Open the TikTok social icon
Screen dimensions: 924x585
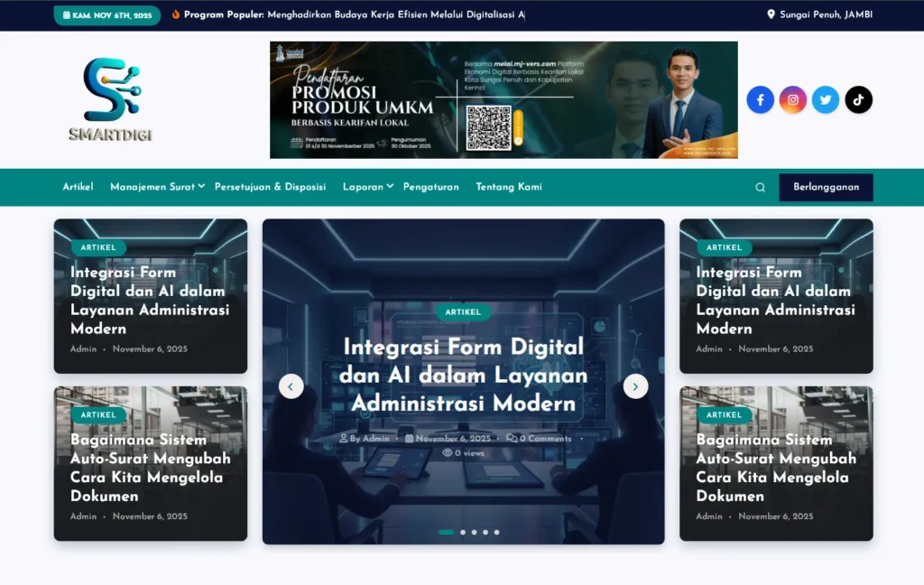(858, 100)
